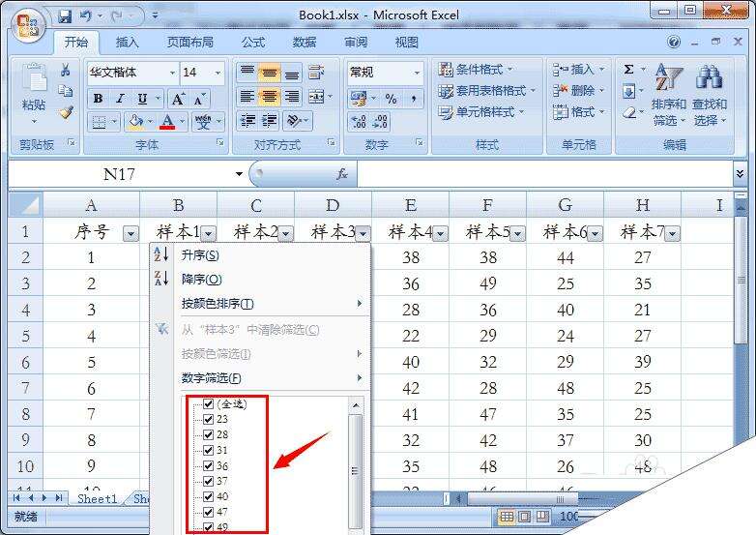Decrease decimal places
The width and height of the screenshot is (756, 535).
(x=380, y=122)
